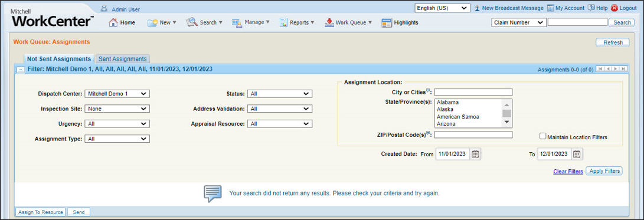Open the Search menu
Image resolution: width=644 pixels, height=220 pixels.
click(x=204, y=22)
